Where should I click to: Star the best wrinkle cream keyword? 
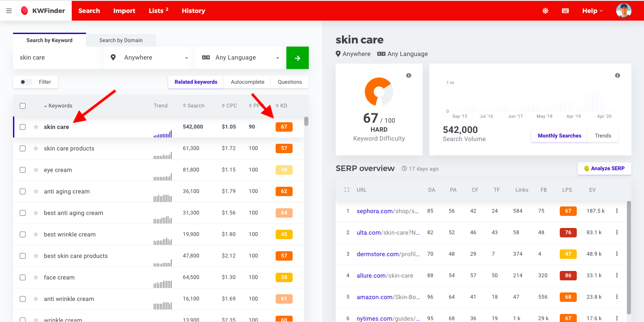pyautogui.click(x=36, y=234)
